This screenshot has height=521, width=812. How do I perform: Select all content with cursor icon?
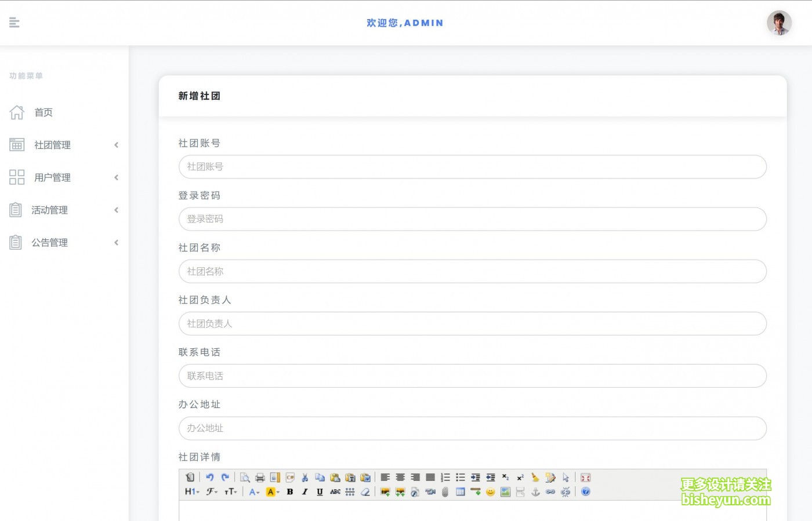point(566,478)
